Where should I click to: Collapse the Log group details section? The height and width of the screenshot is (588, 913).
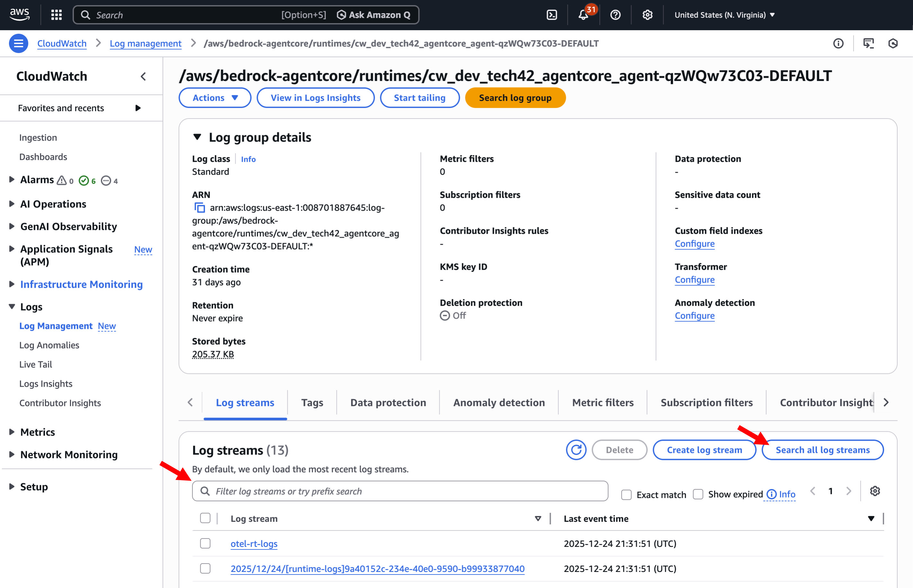[x=197, y=137]
